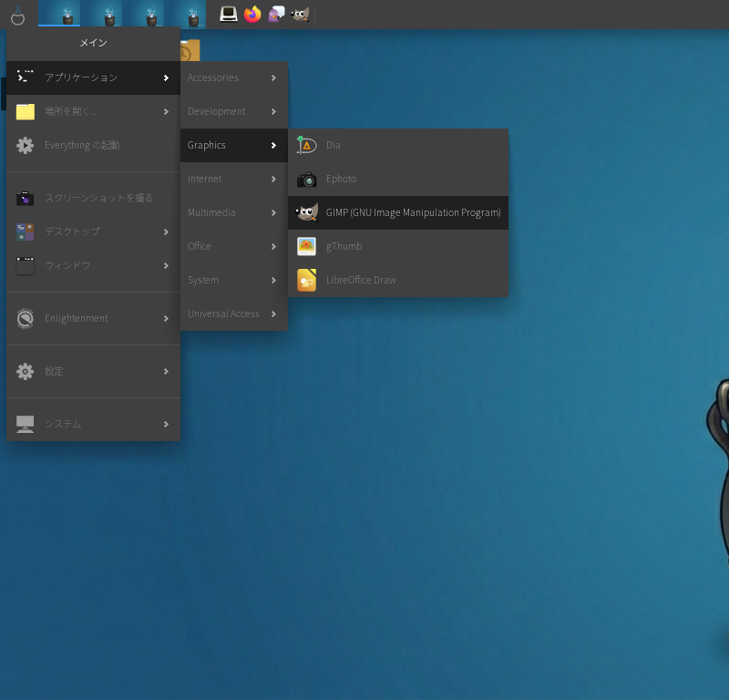The height and width of the screenshot is (700, 729).
Task: Click the メイン menu title
Action: point(94,43)
